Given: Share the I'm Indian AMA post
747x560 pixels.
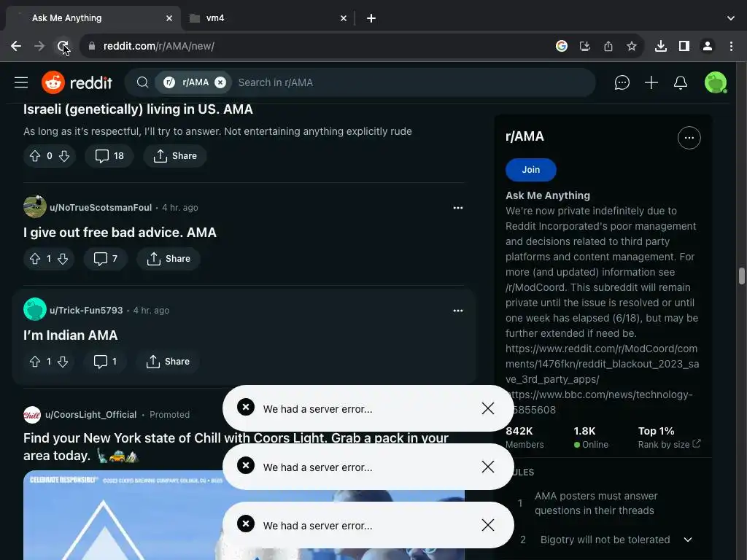Looking at the screenshot, I should (168, 362).
